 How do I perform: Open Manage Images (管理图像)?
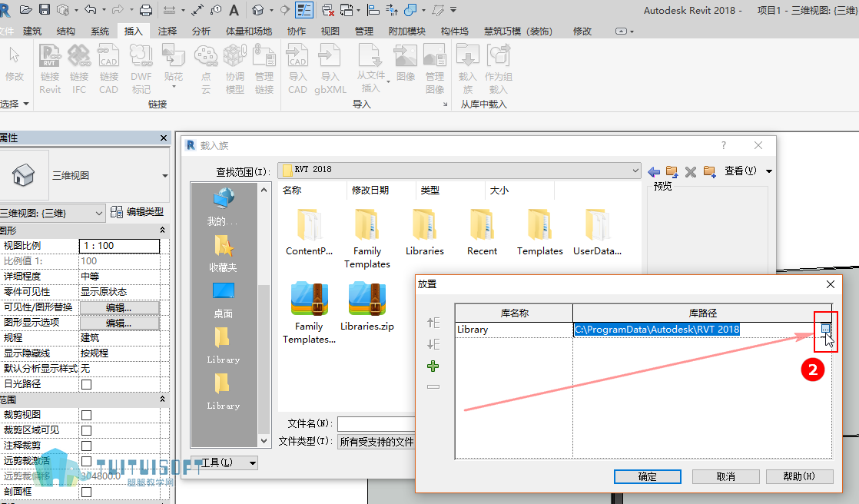(435, 68)
